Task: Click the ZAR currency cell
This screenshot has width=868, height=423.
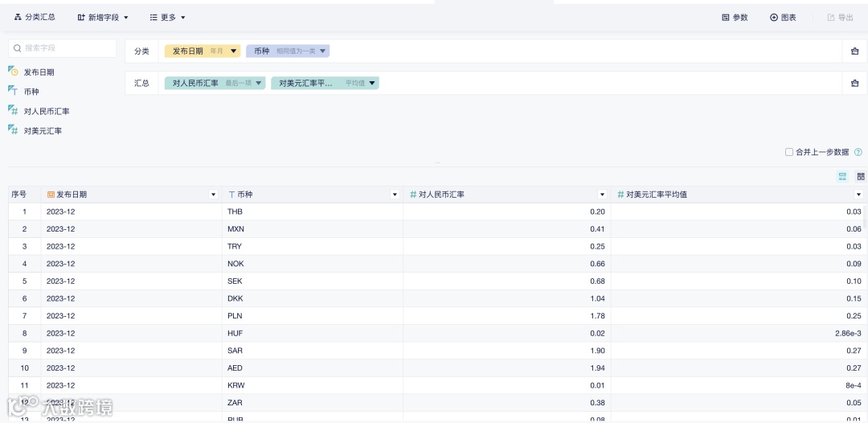Action: [x=313, y=403]
